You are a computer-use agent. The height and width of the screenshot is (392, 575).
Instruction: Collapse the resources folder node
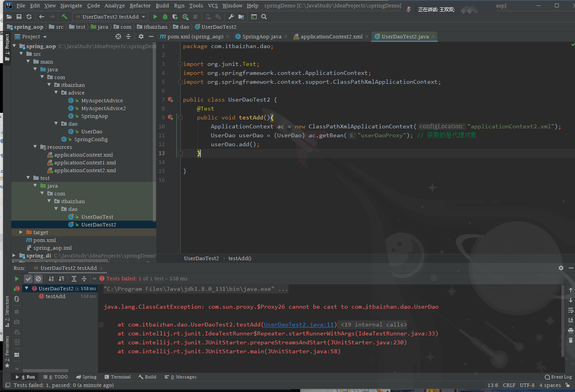(x=35, y=147)
